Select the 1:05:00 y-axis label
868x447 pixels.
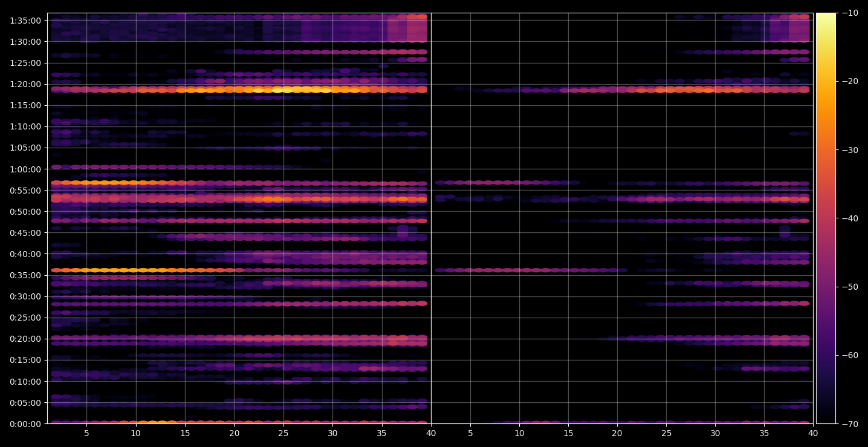(x=25, y=148)
